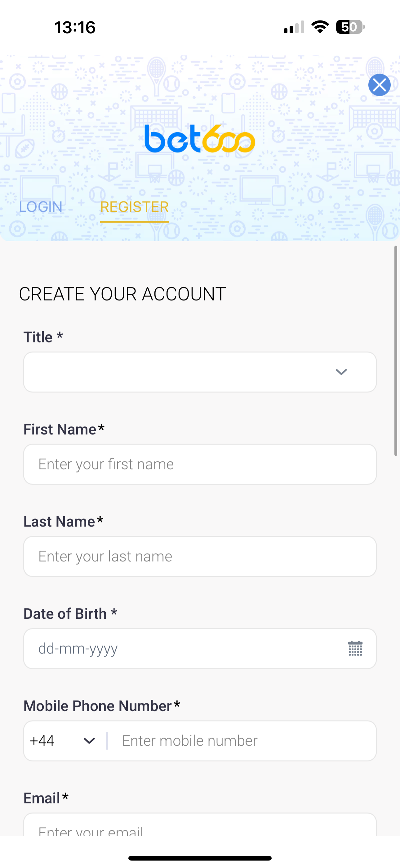Select the REGISTER tab
The height and width of the screenshot is (868, 400).
click(134, 206)
